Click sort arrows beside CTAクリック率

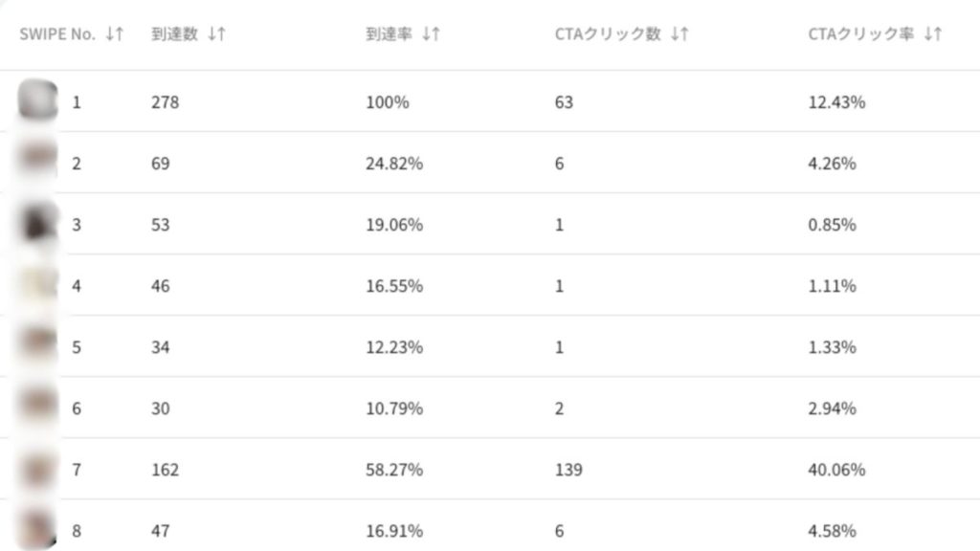(x=933, y=34)
